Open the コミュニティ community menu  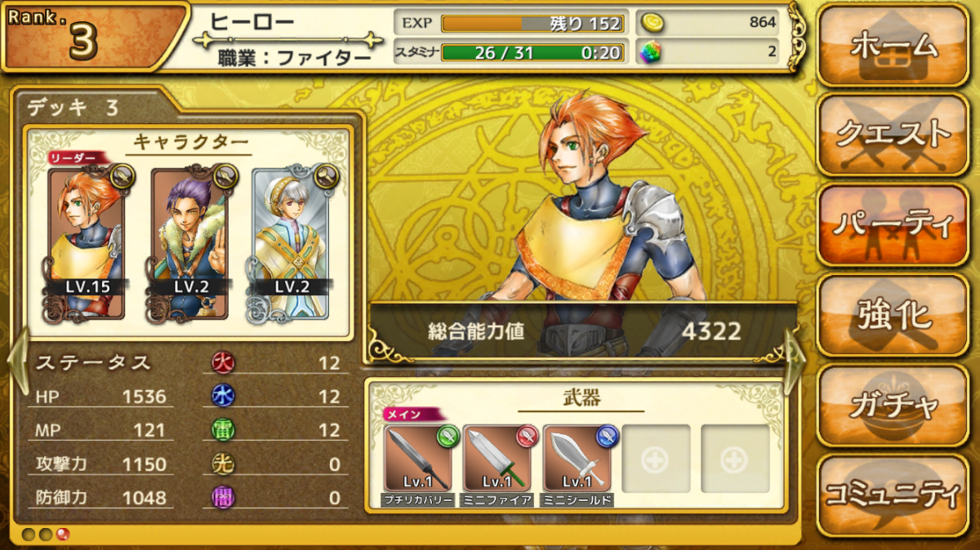click(x=893, y=495)
